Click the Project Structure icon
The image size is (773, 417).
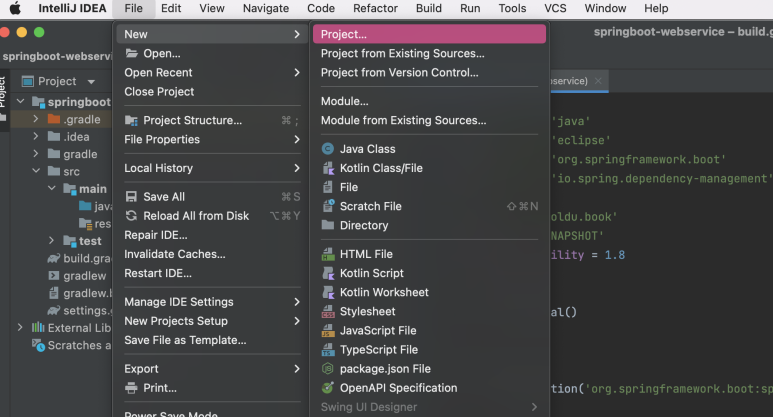[131, 120]
